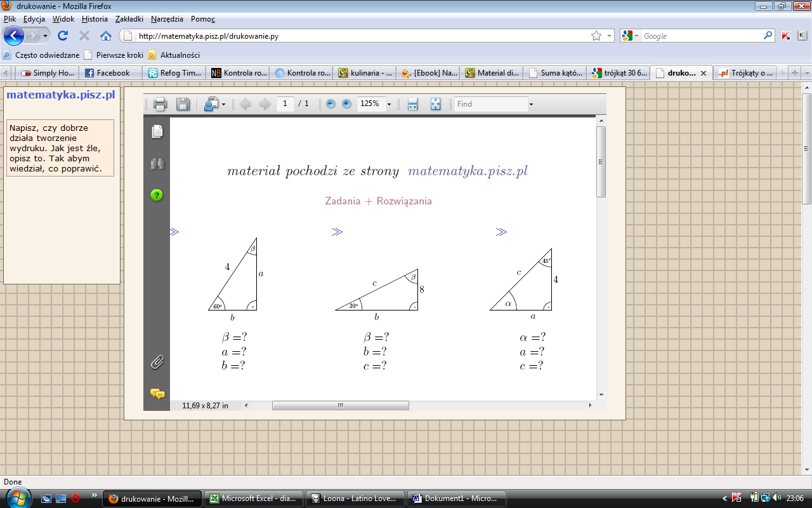812x508 pixels.
Task: Click the fit full page icon
Action: click(x=435, y=104)
